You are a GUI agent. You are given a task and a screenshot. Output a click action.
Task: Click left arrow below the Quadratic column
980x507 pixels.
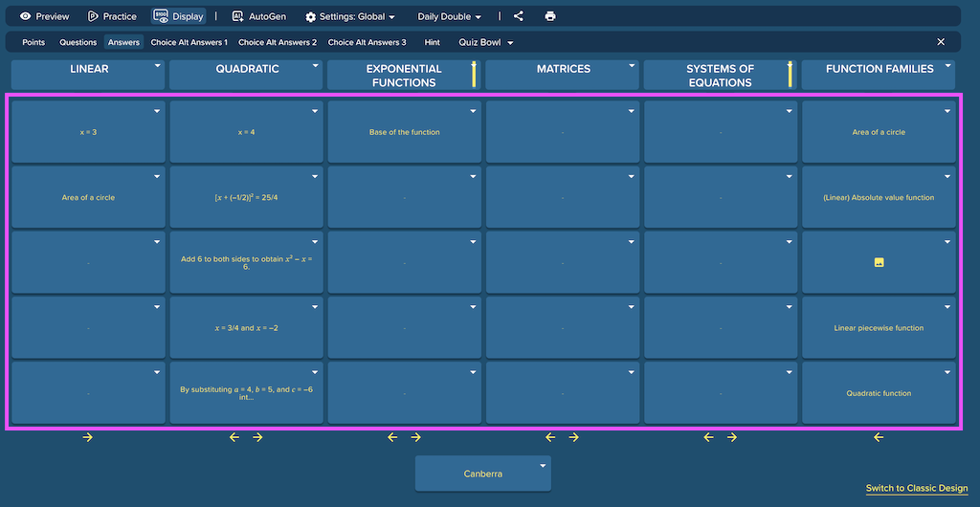pos(234,437)
